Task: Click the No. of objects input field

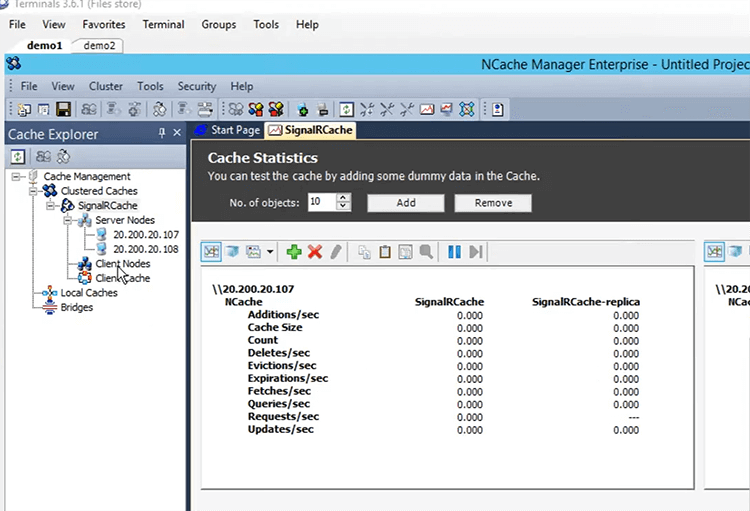Action: pyautogui.click(x=321, y=202)
